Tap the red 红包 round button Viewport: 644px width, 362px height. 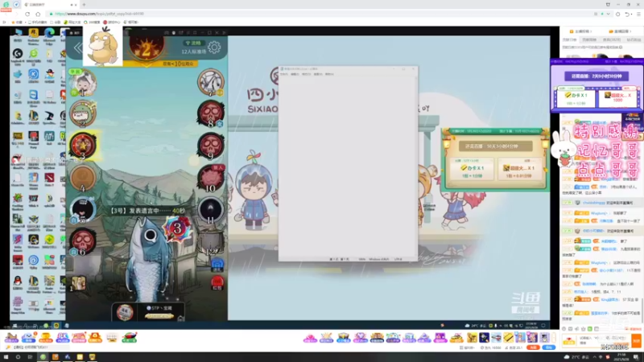(217, 283)
